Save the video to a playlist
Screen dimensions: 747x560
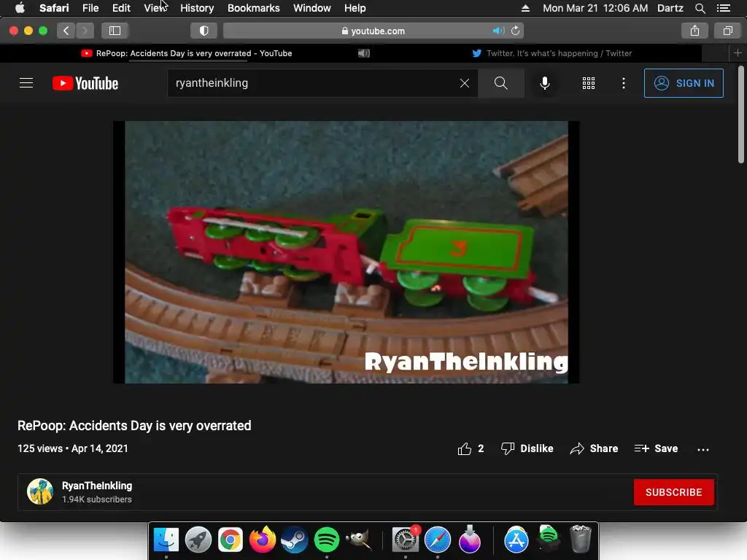pos(656,448)
